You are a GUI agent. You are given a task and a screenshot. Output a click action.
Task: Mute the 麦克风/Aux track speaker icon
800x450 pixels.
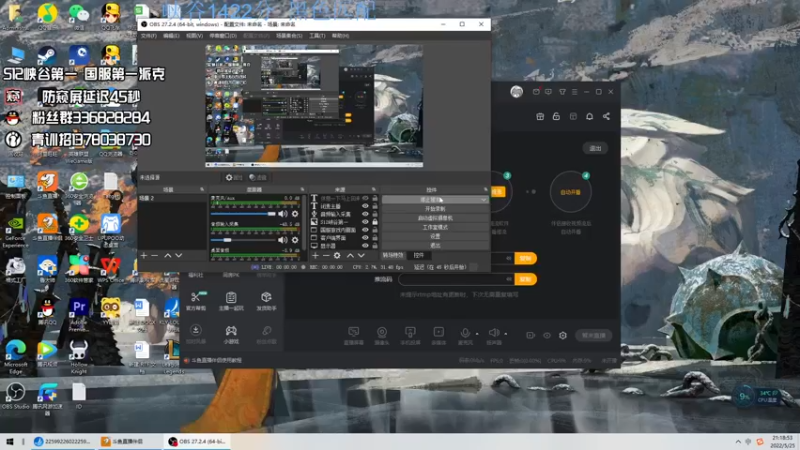[x=283, y=214]
